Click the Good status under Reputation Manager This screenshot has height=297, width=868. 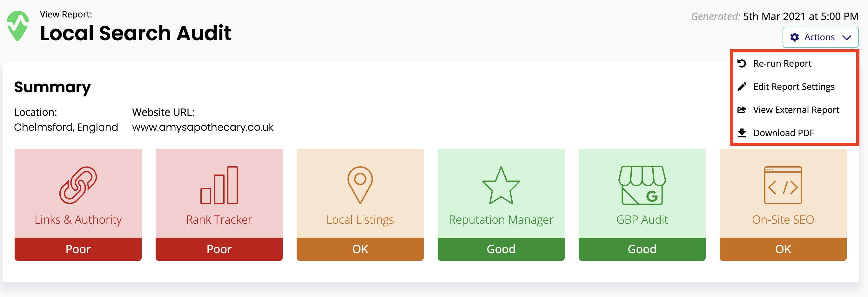501,249
